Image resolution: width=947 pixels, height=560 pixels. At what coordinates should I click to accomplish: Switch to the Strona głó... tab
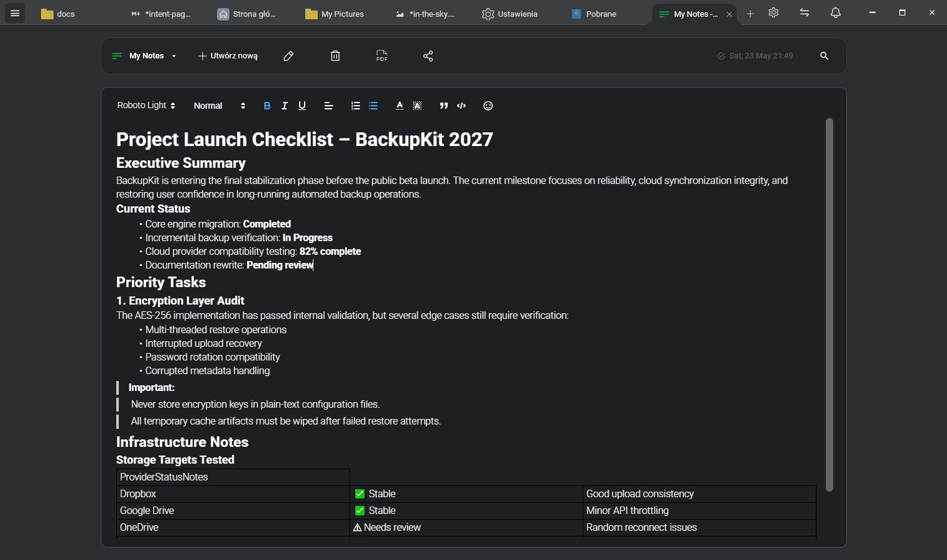click(x=246, y=14)
